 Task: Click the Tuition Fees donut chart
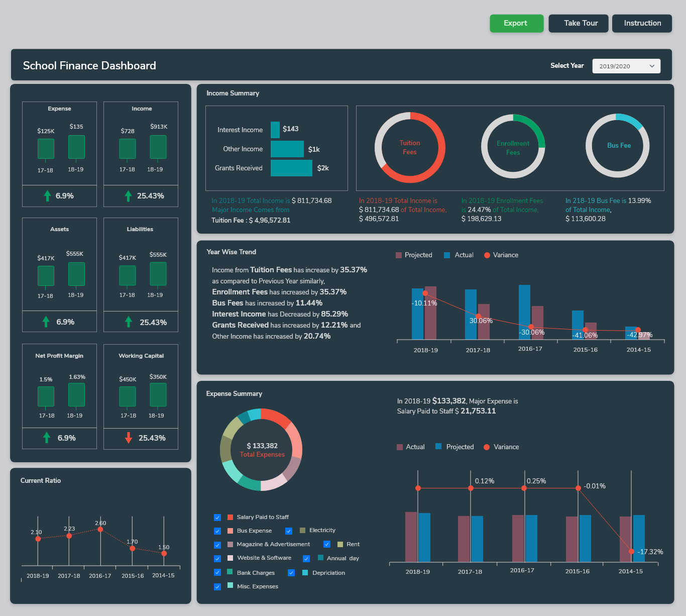(410, 148)
